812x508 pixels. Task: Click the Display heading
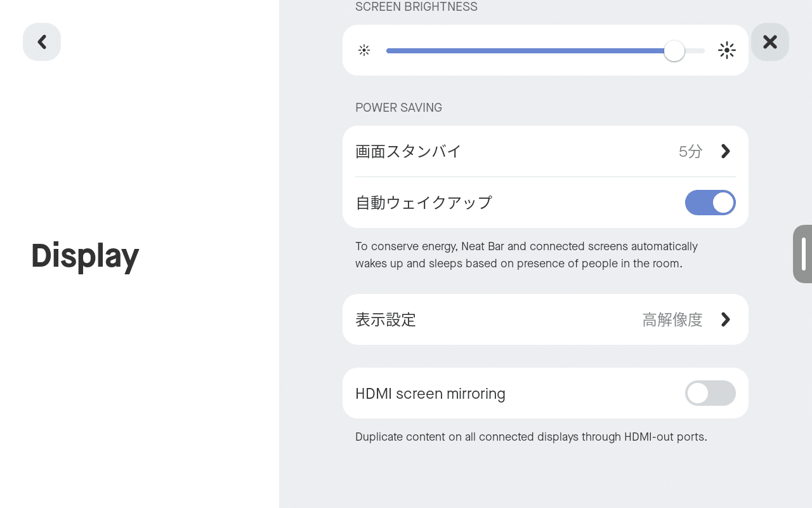pos(84,256)
